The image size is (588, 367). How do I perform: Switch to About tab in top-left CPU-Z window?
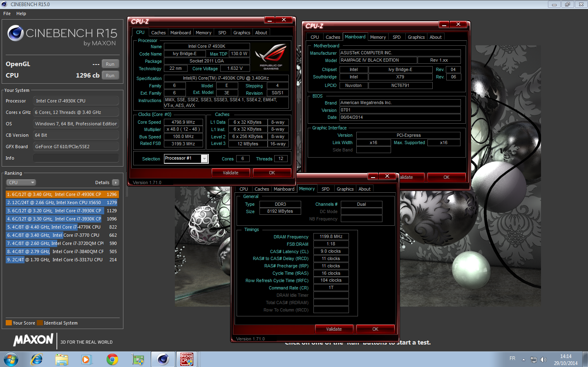pyautogui.click(x=261, y=33)
